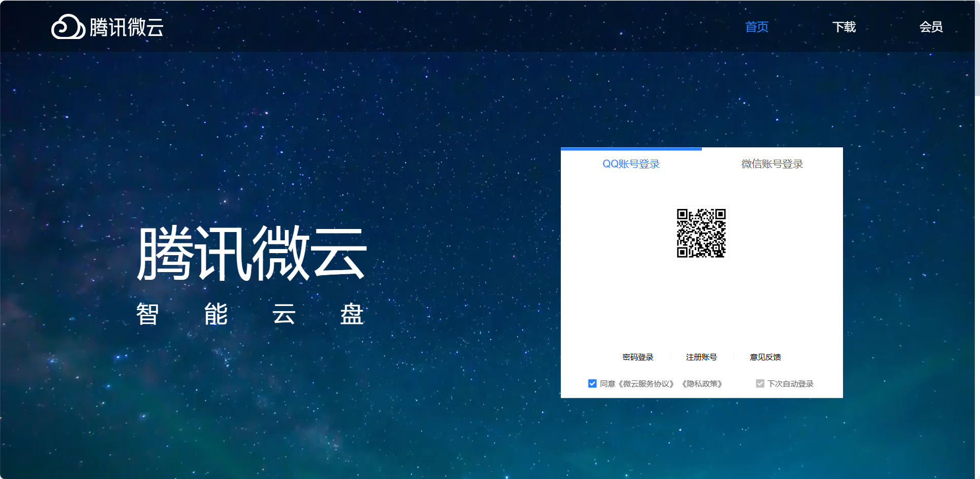
Task: Click the blue progress bar above QQ login tab
Action: tap(631, 149)
